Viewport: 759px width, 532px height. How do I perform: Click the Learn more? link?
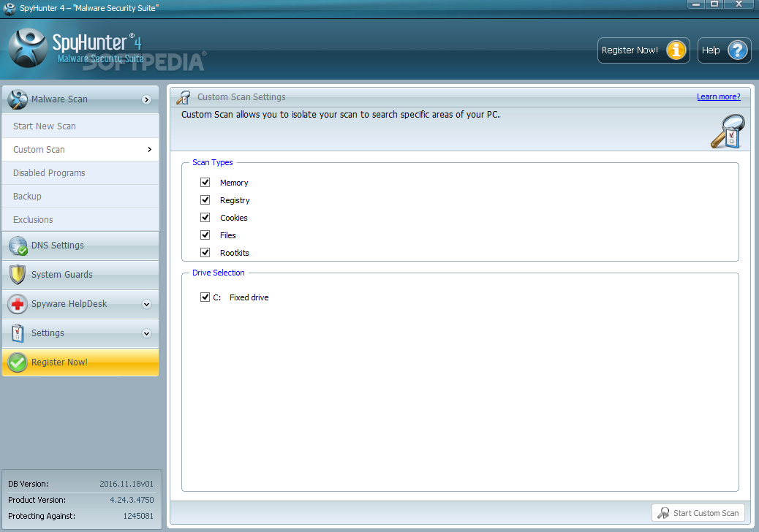(718, 96)
